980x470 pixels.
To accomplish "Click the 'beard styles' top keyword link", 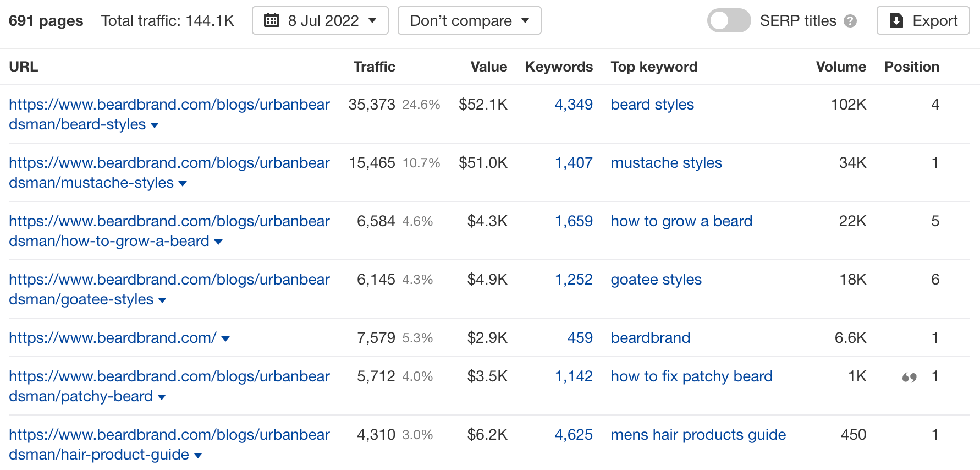I will point(652,105).
